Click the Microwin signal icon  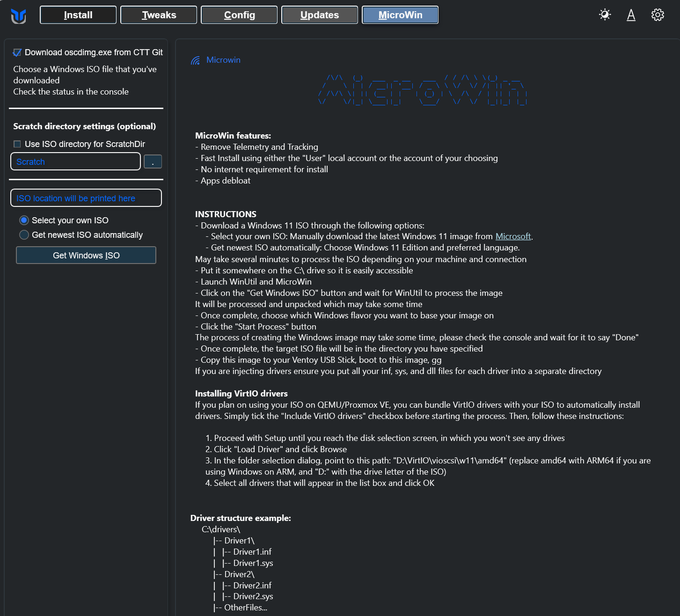coord(195,60)
